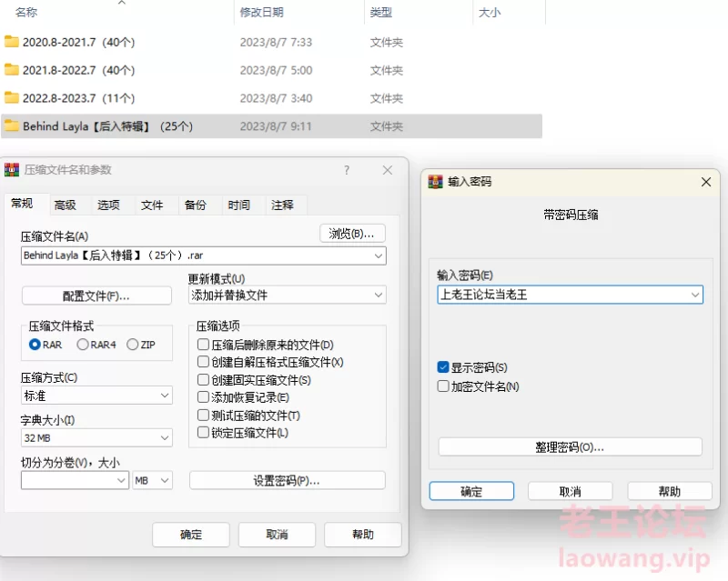This screenshot has width=728, height=581.
Task: Select folder 2022.8-2023.7 (11个)
Action: (78, 98)
